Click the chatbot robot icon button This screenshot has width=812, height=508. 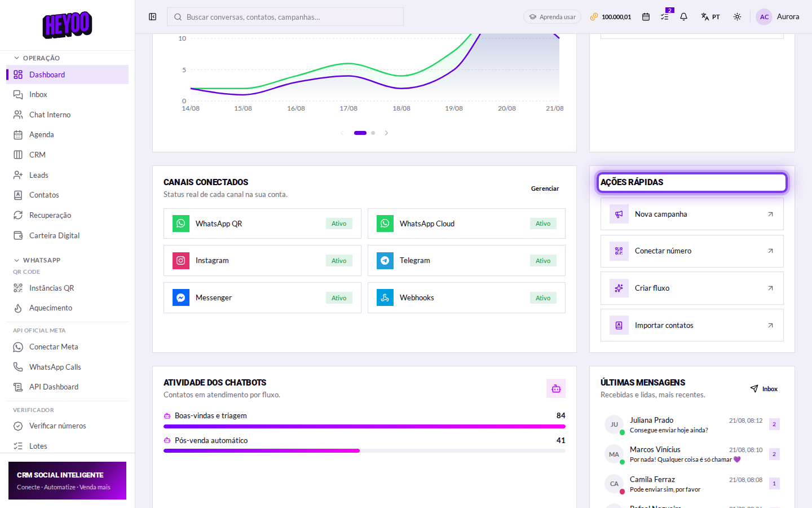click(556, 388)
